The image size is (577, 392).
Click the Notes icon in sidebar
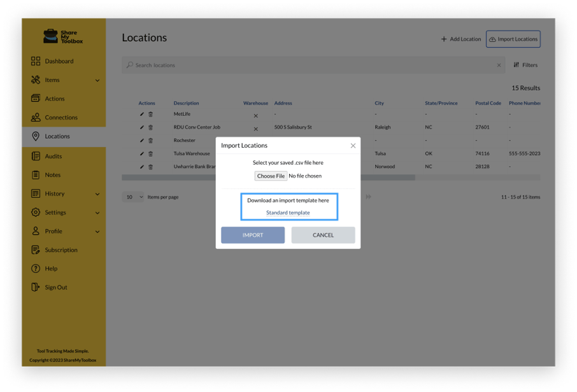pyautogui.click(x=36, y=175)
